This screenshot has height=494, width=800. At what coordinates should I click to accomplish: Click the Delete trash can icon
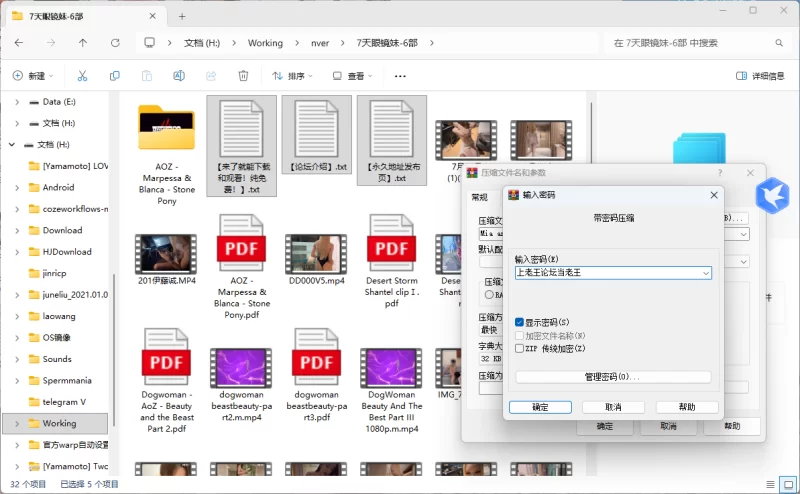[x=243, y=76]
